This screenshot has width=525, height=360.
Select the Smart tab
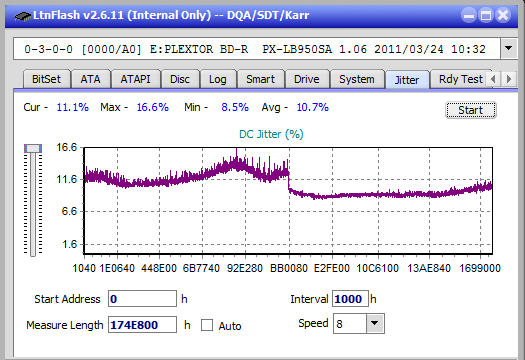[x=260, y=79]
